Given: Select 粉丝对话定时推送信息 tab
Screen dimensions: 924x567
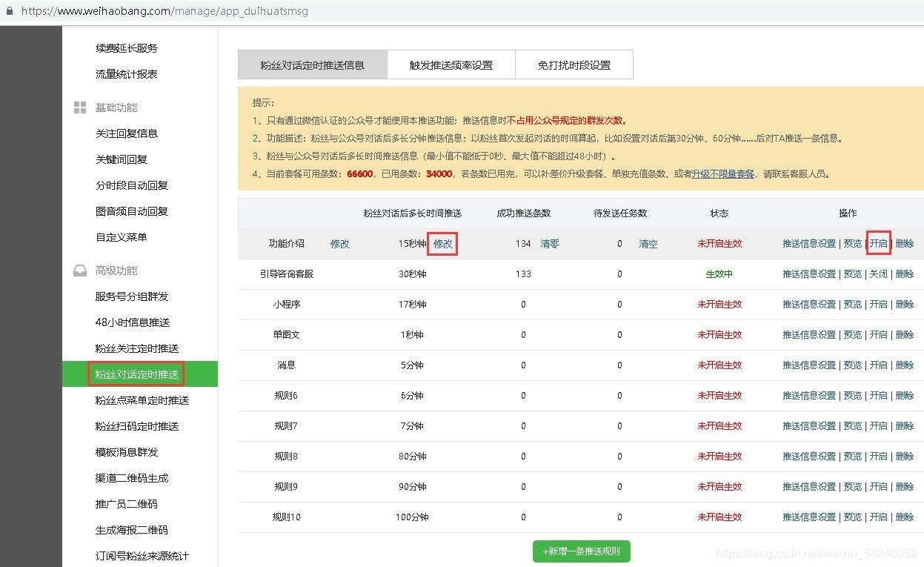Looking at the screenshot, I should [313, 64].
